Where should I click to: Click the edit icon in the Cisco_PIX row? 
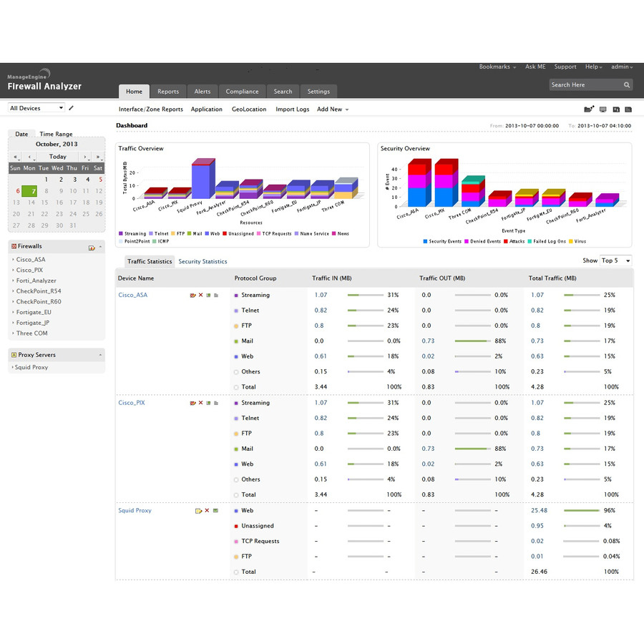(x=192, y=403)
